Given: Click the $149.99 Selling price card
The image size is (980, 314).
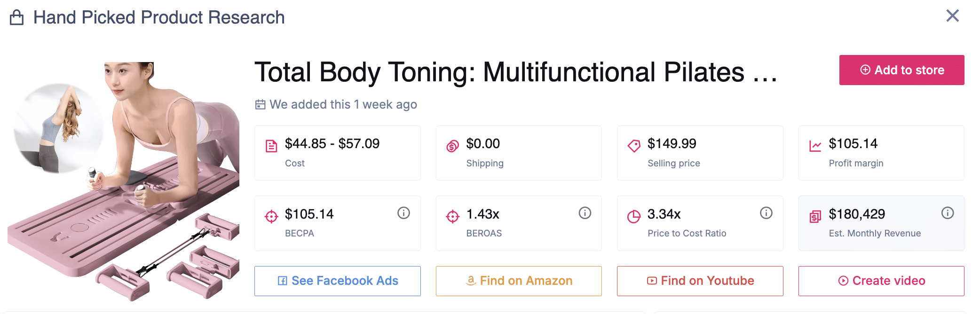Looking at the screenshot, I should click(700, 153).
